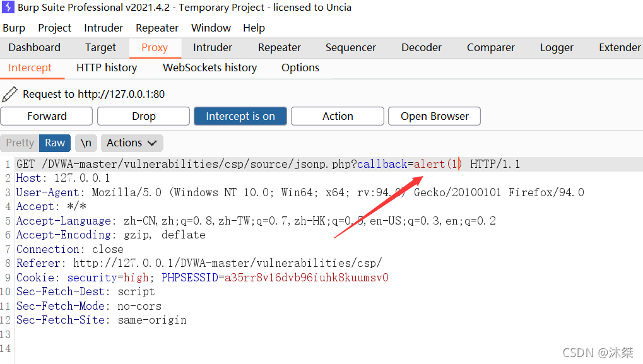Click the Request to http://127.0.0.1:80 label
Viewport: 643px width, 364px height.
point(93,94)
